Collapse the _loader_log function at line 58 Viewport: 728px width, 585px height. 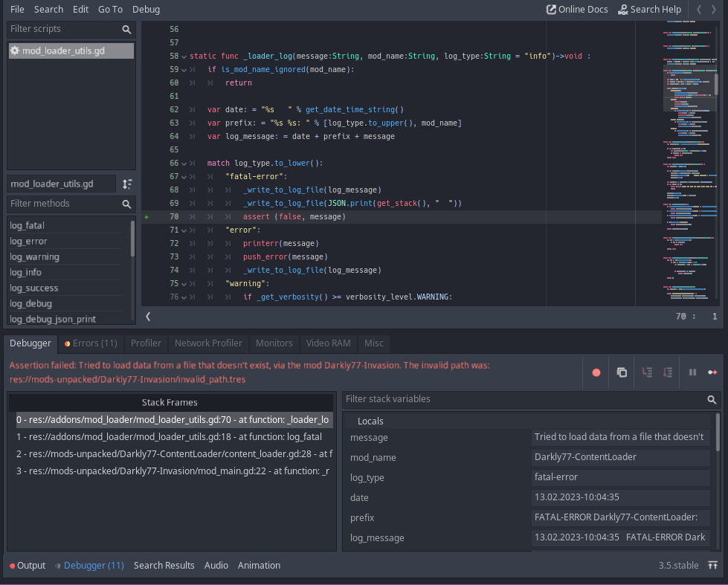(184, 56)
